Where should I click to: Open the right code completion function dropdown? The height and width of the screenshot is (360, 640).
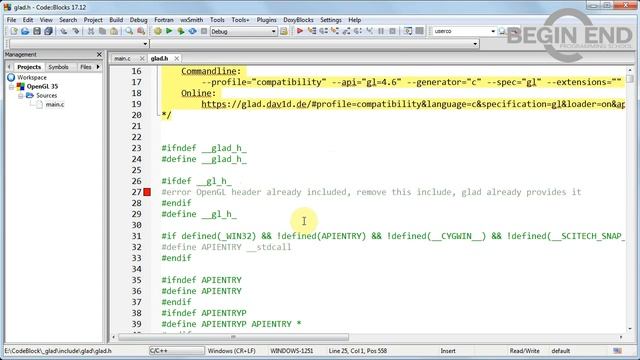pyautogui.click(x=475, y=44)
